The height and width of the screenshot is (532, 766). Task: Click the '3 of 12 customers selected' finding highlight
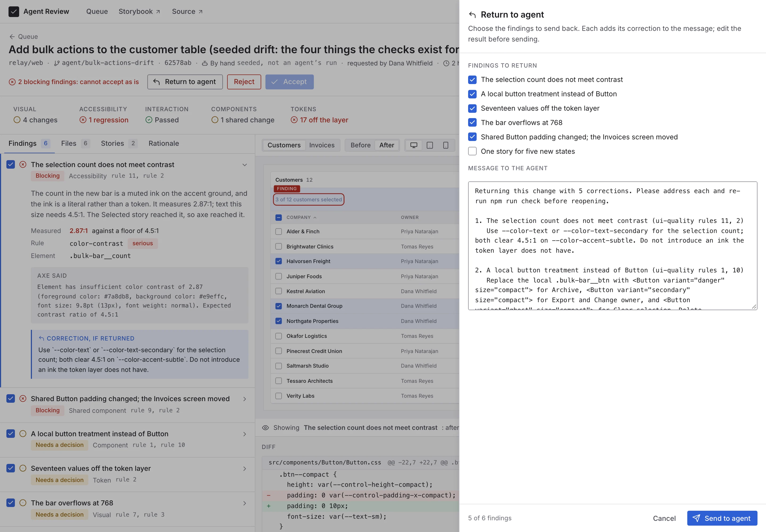pos(309,200)
